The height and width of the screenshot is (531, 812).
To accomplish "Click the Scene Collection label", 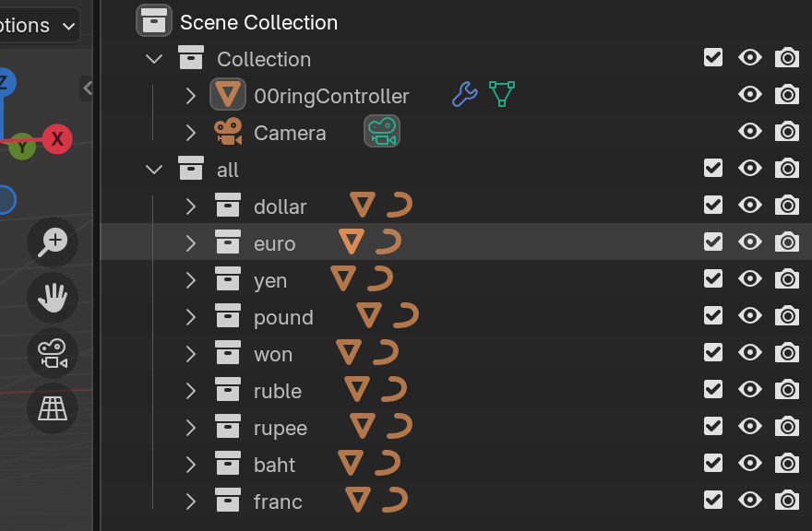I will pos(258,22).
